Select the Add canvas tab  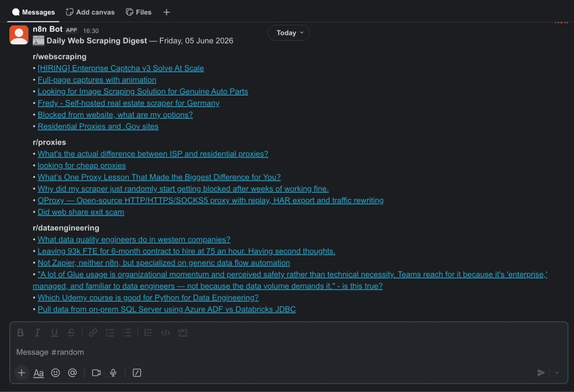[x=90, y=12]
